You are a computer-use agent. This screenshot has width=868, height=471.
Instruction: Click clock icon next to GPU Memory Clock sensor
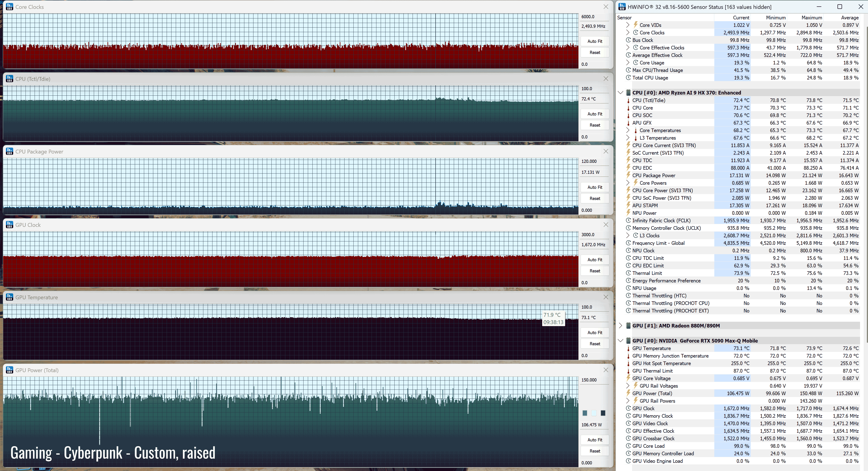pos(628,416)
